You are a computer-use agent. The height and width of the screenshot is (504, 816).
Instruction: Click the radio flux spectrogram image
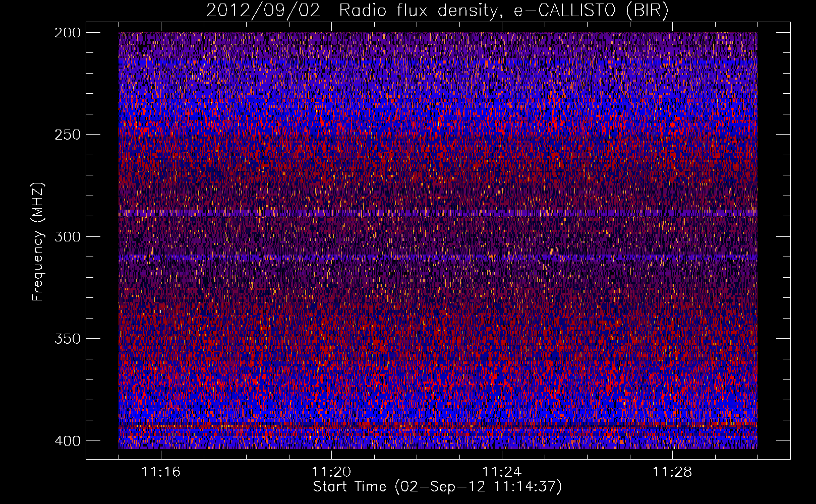[x=438, y=240]
